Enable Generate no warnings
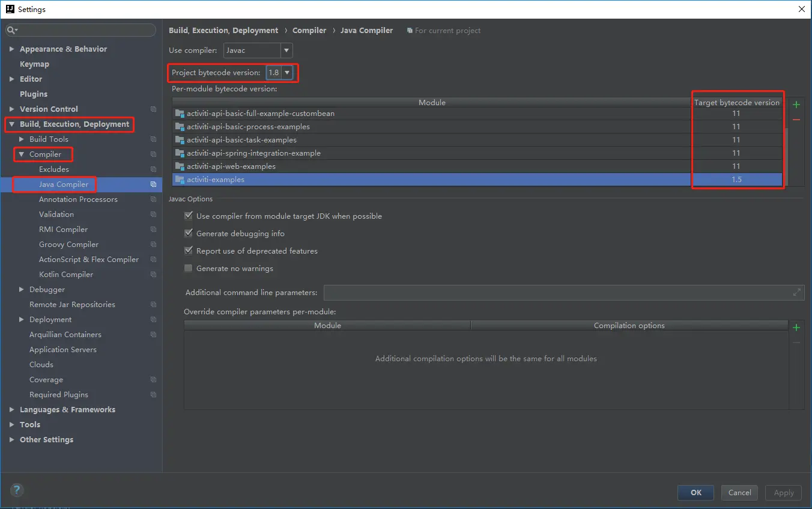Image resolution: width=812 pixels, height=509 pixels. (x=189, y=268)
